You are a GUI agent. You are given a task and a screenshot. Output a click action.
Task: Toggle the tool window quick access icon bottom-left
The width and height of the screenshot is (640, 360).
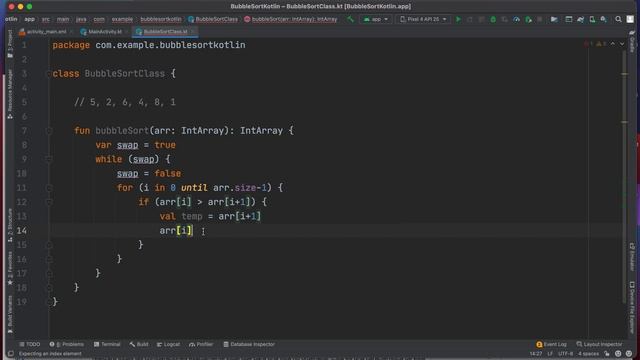[x=11, y=354]
